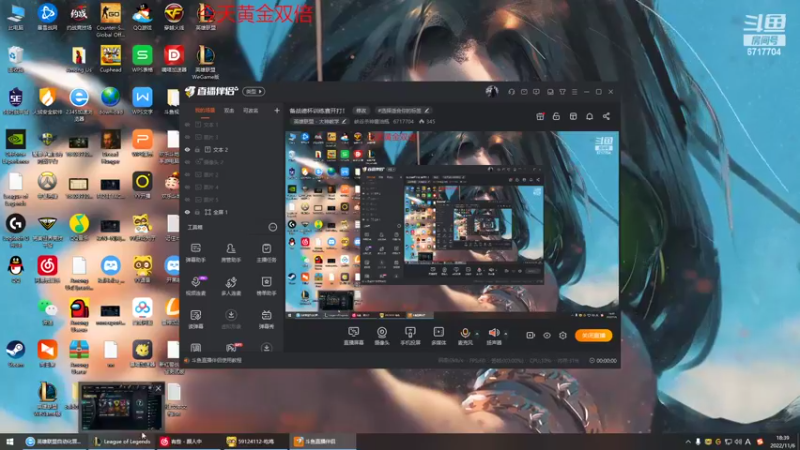Viewport: 800px width, 450px height.
Task: Click the skin shirt icon in title bar
Action: [562, 92]
